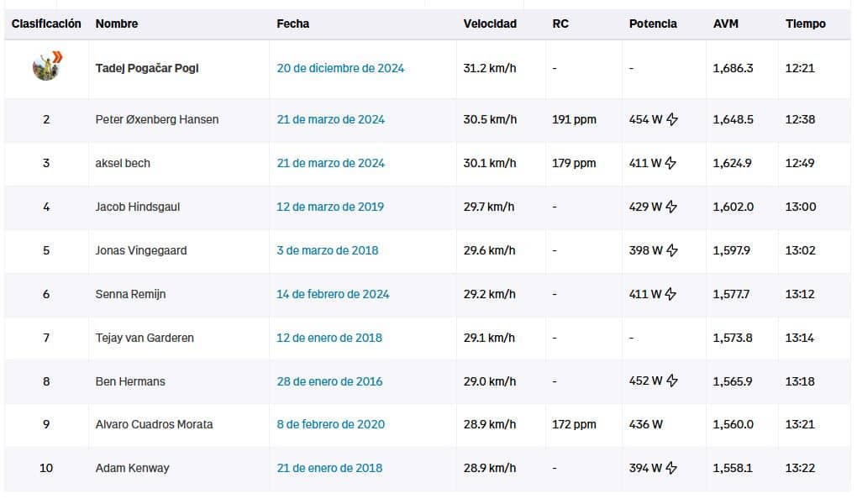857x504 pixels.
Task: Open Peter Øxenberg Hansen's 21 de marzo activity
Action: pos(330,119)
